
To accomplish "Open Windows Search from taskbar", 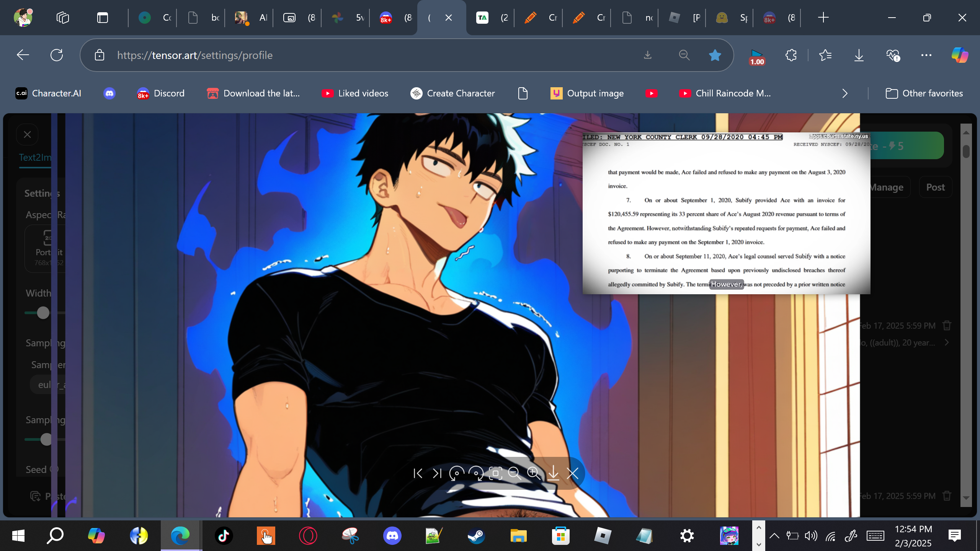I will [x=55, y=536].
